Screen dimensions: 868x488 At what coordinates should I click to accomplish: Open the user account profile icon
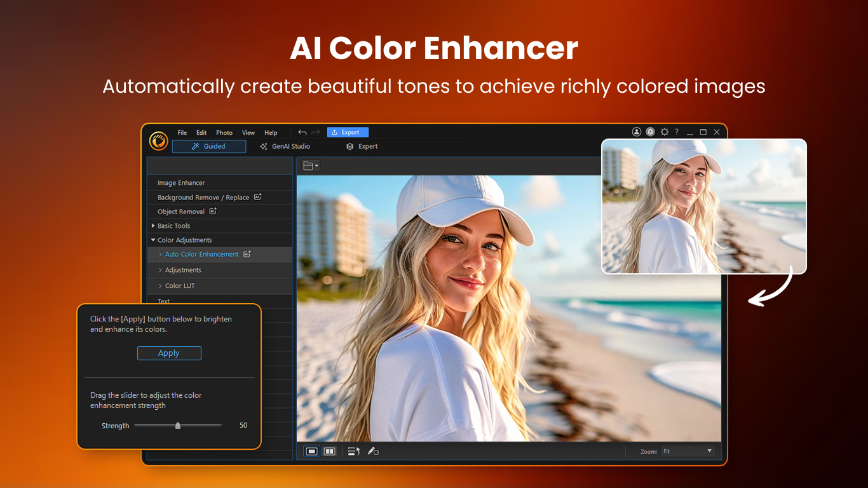[636, 132]
